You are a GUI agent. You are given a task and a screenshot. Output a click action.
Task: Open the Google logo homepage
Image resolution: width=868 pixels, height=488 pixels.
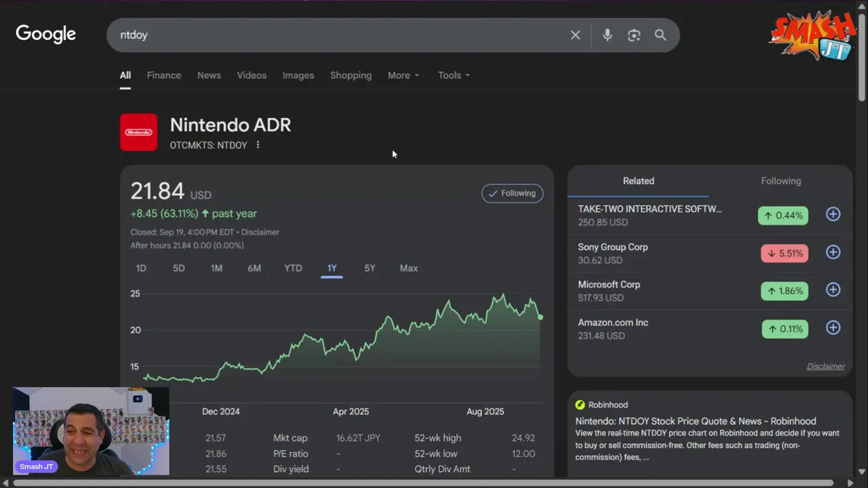(x=45, y=34)
